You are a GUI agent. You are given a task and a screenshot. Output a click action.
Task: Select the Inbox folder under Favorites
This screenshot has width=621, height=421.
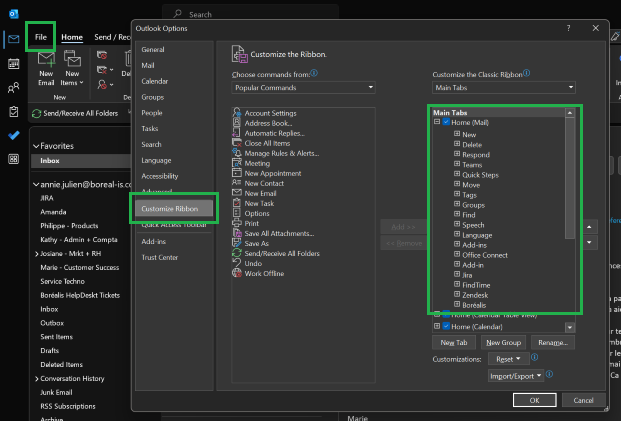coord(81,161)
